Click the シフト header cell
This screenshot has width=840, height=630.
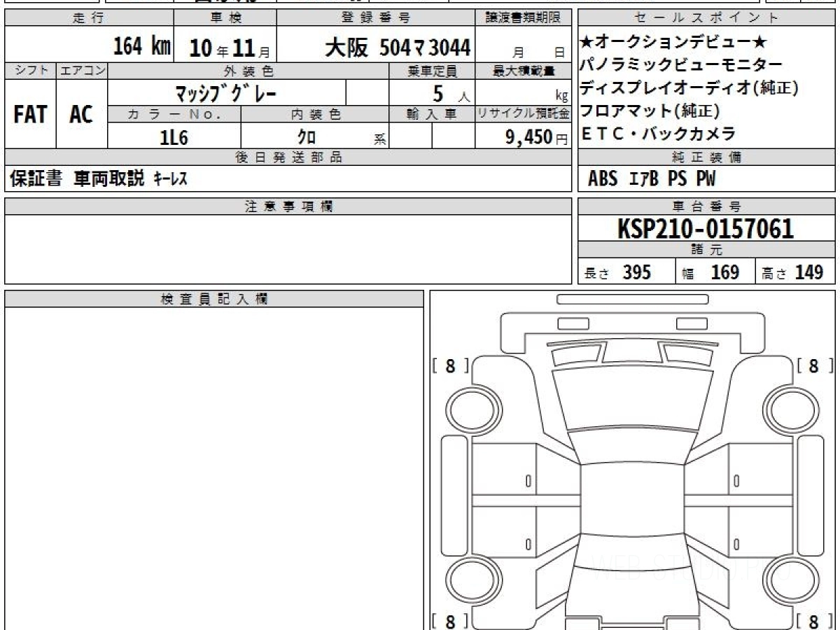30,71
